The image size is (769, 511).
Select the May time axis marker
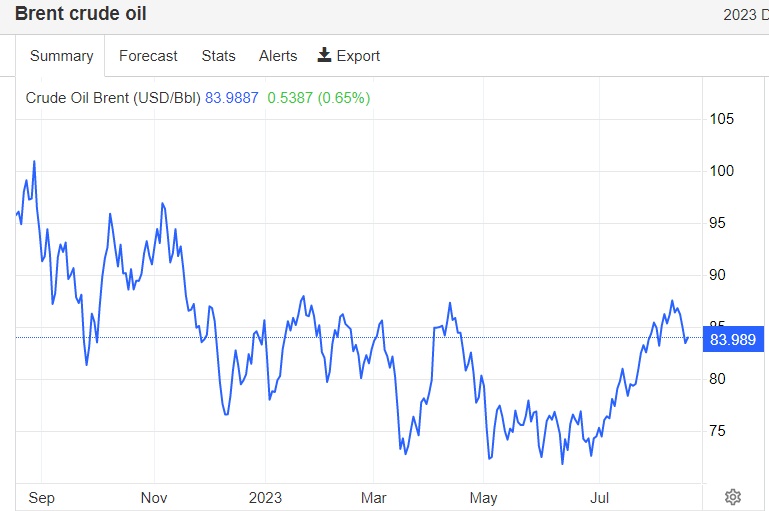coord(483,497)
